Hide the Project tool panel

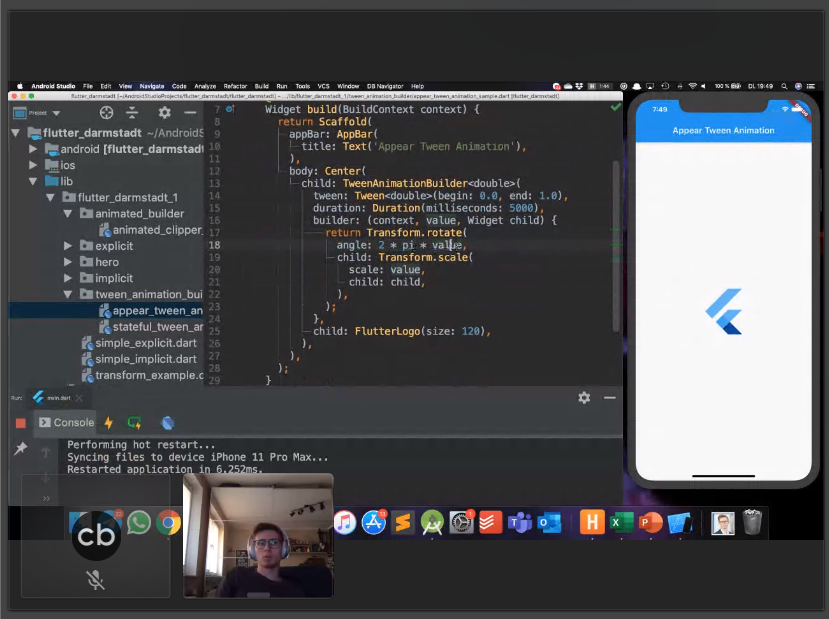(190, 113)
